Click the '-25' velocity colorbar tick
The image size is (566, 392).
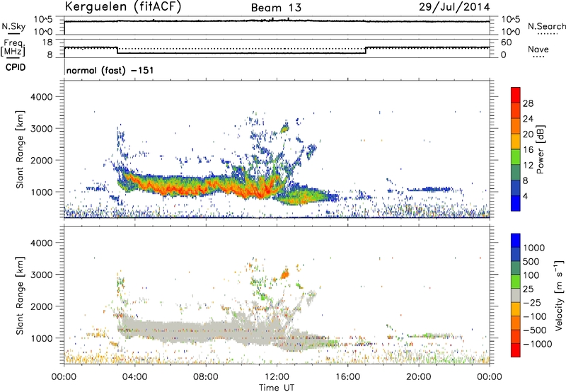[531, 302]
